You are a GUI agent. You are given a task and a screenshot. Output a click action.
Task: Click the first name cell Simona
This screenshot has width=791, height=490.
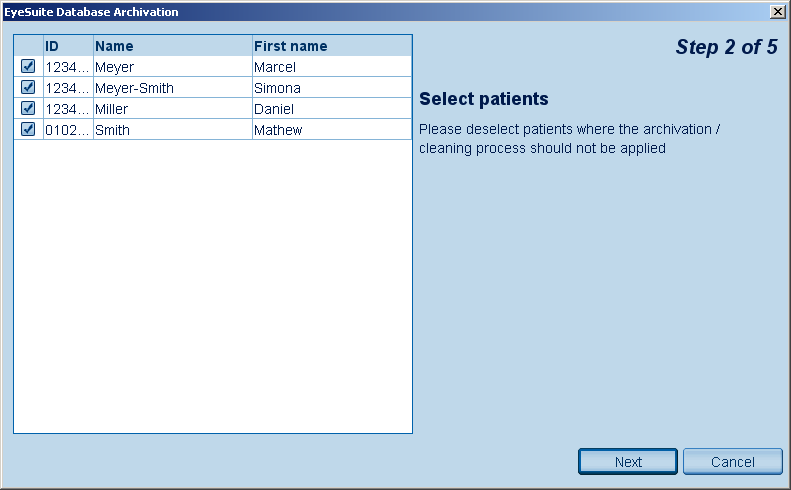[331, 88]
